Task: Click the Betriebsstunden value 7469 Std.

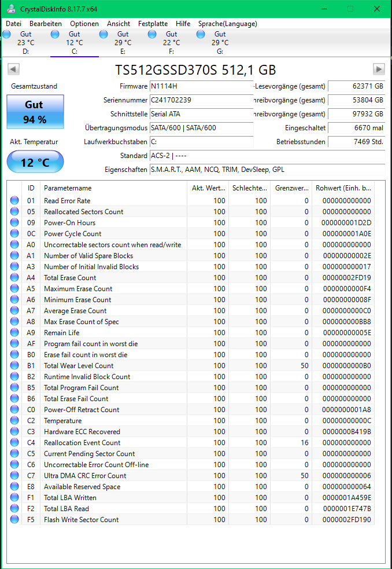Action: [357, 141]
